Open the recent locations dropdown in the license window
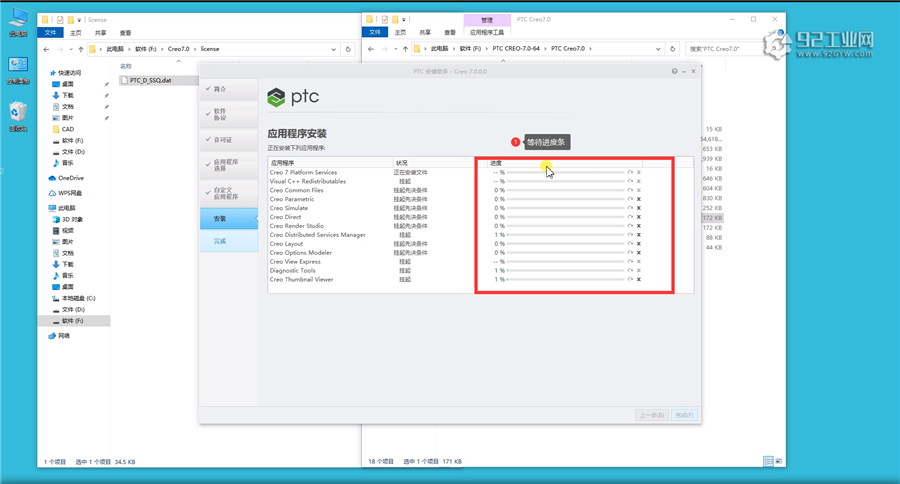 (71, 49)
